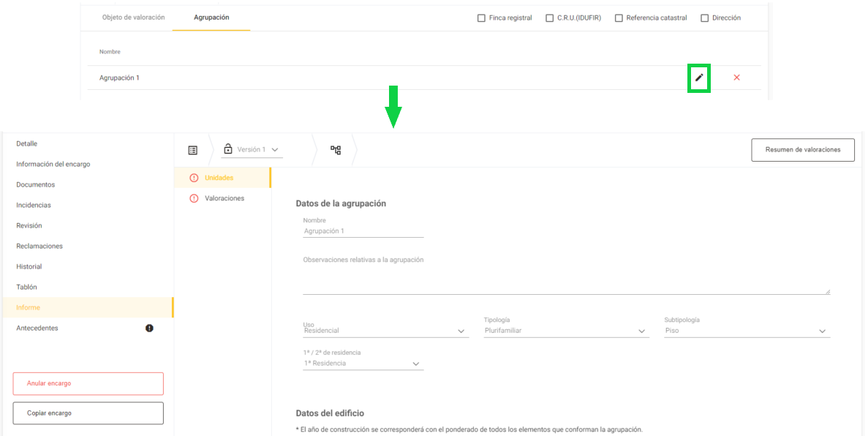The height and width of the screenshot is (436, 868).
Task: Delete Agrupación 1 with the red X
Action: [x=736, y=78]
